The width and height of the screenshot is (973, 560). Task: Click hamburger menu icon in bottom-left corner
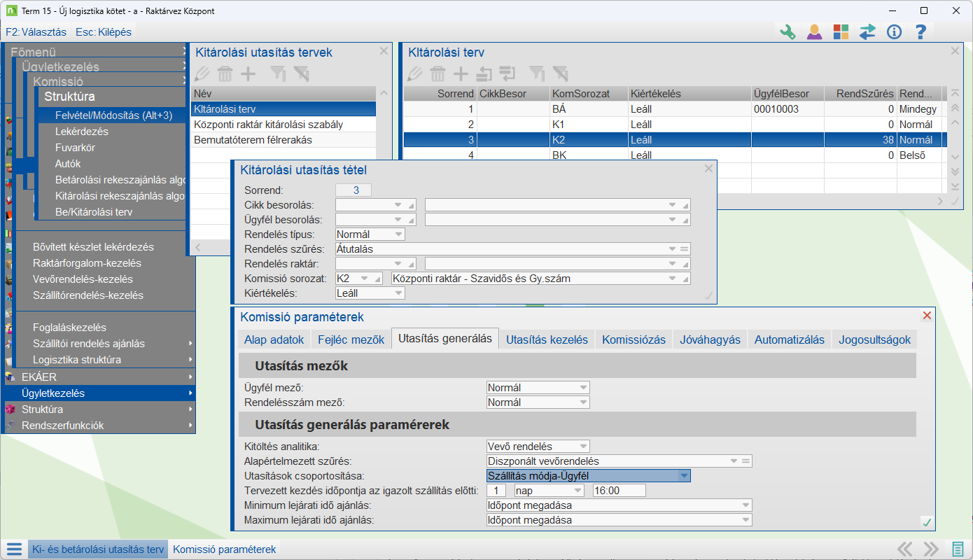pyautogui.click(x=13, y=549)
